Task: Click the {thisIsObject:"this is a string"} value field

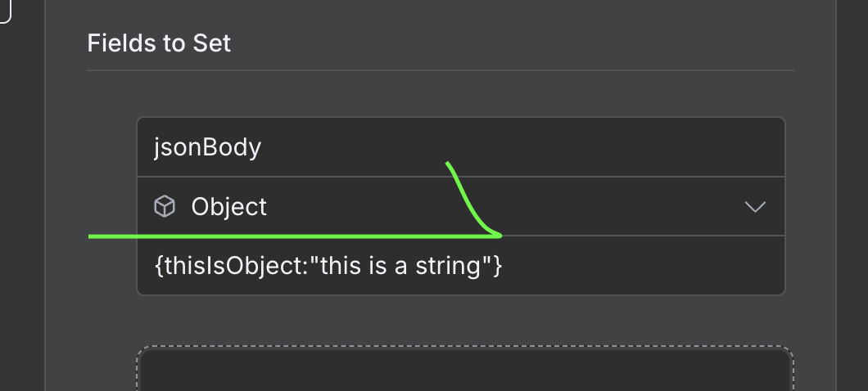Action: click(x=460, y=266)
